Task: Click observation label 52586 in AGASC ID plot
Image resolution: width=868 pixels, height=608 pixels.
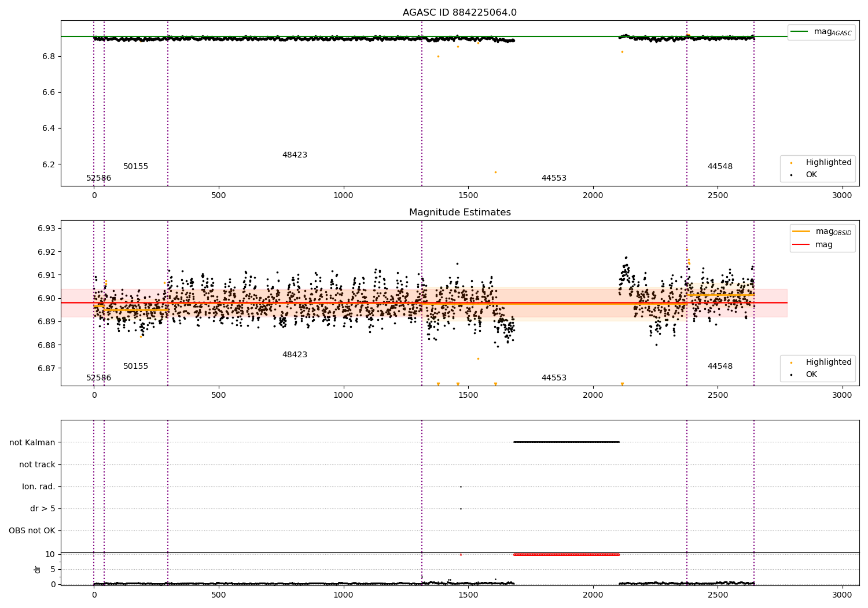Action: click(99, 178)
